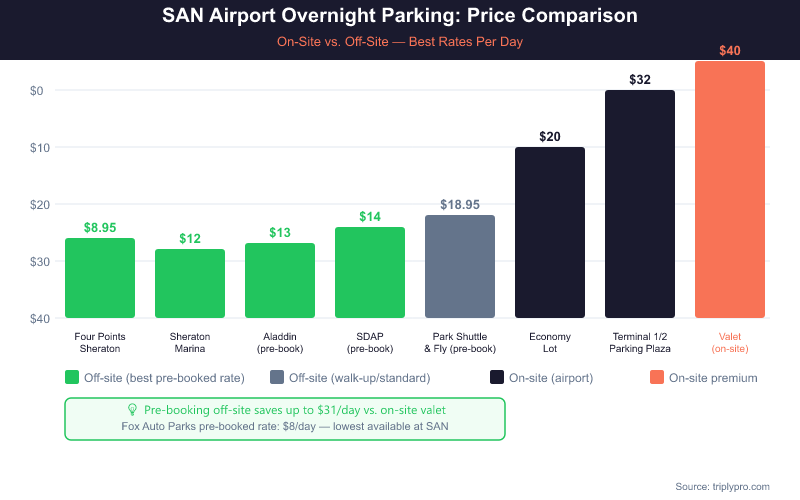Click the $8.95 price label
Viewport: 800px width, 500px height.
tap(100, 227)
